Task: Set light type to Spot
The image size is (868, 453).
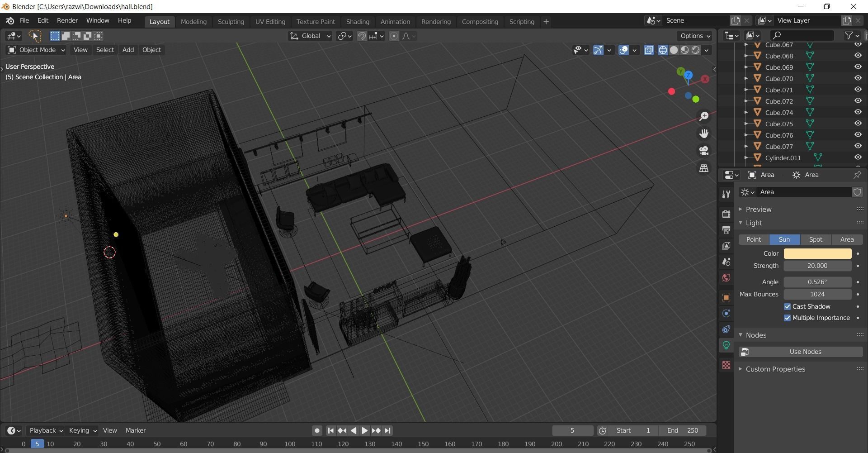Action: tap(816, 239)
